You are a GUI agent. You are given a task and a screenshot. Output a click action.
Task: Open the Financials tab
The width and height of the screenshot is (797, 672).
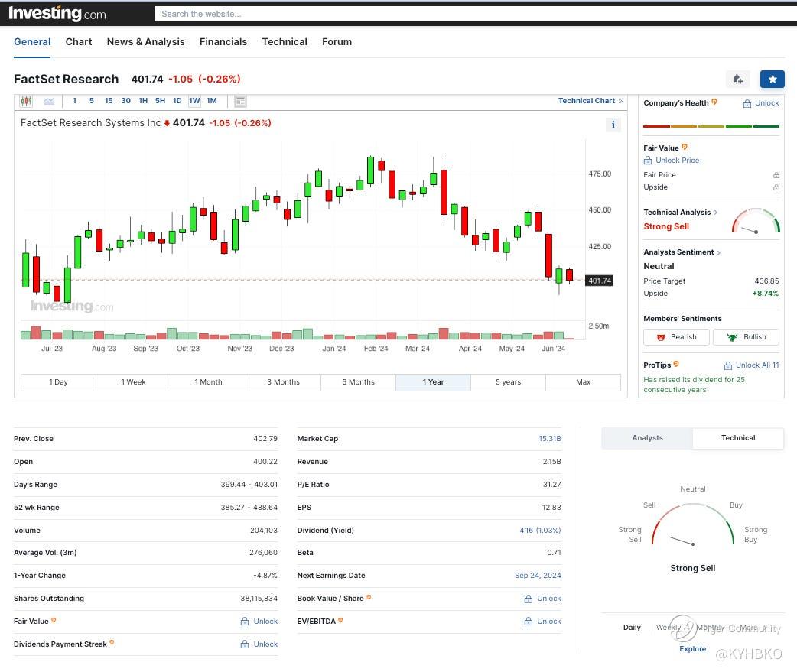(223, 41)
